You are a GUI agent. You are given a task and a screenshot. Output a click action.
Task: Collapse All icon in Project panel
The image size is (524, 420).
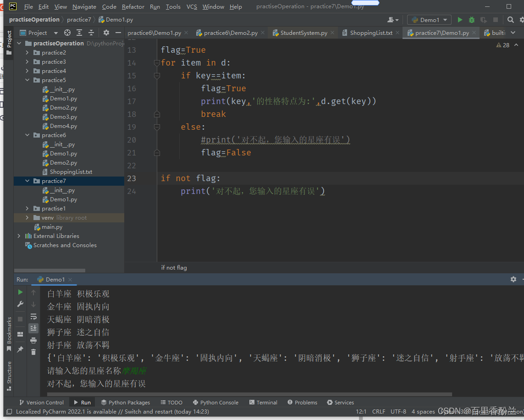pyautogui.click(x=91, y=33)
